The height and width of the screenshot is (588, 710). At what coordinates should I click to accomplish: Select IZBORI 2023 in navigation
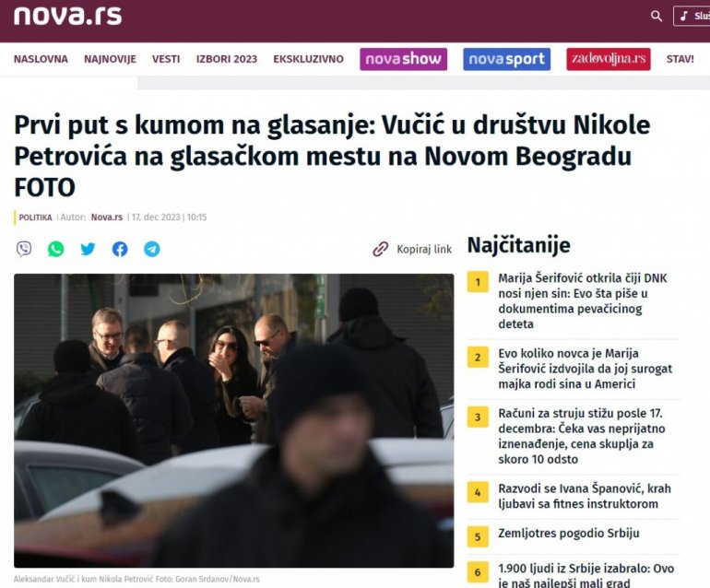[x=227, y=59]
